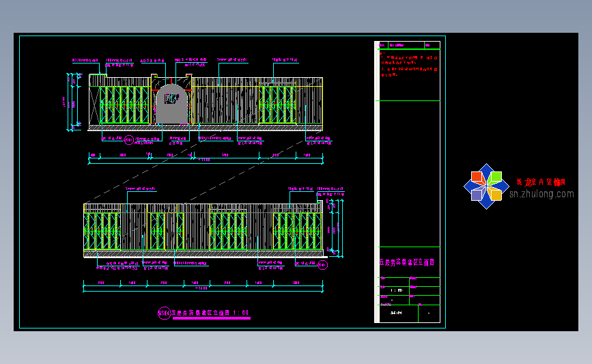Click the circled section marker under the upper elevation

pyautogui.click(x=129, y=140)
